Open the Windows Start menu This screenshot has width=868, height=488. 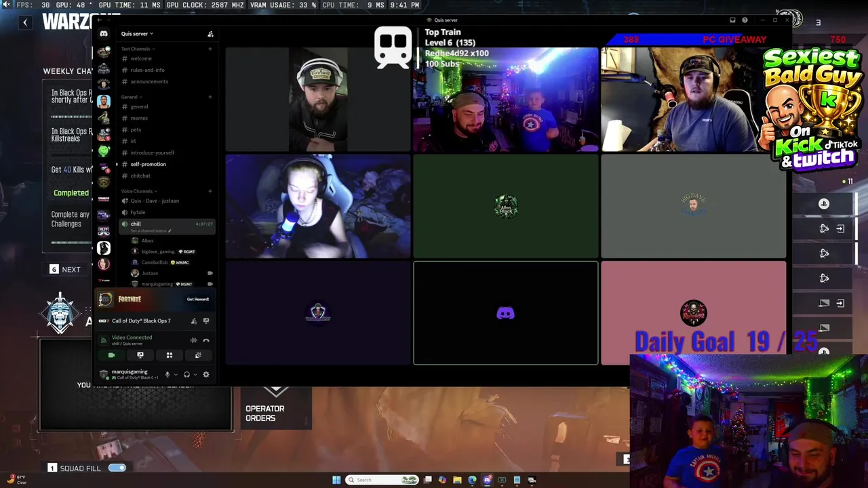click(336, 480)
